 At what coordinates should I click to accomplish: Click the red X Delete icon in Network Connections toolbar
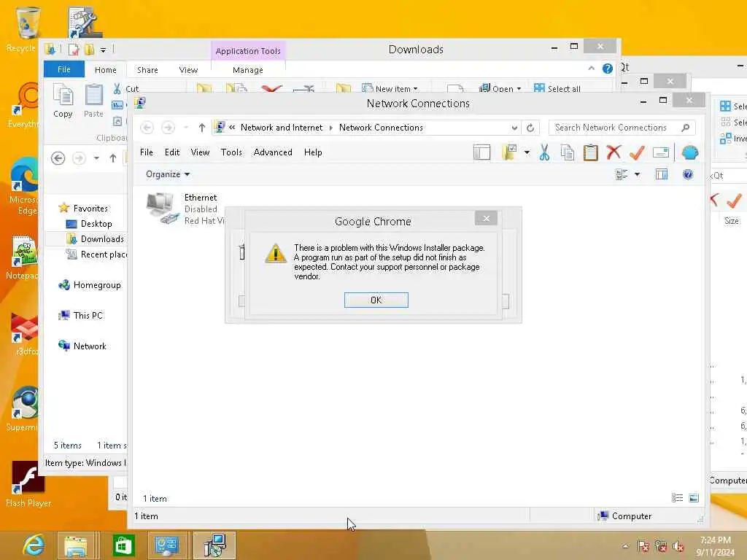[x=614, y=152]
